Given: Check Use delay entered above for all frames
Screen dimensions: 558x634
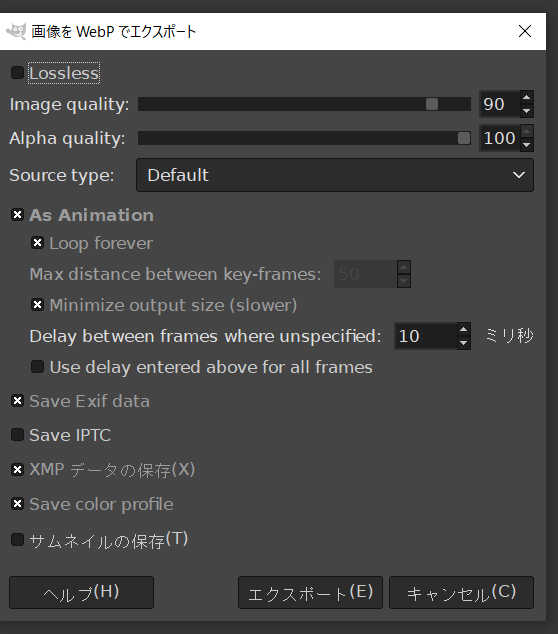Looking at the screenshot, I should pyautogui.click(x=38, y=367).
